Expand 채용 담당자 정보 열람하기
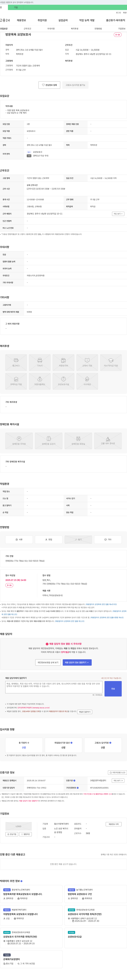 tap(77, 662)
